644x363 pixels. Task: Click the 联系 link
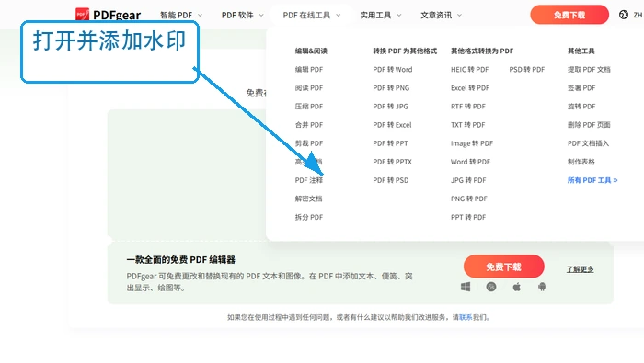point(466,317)
